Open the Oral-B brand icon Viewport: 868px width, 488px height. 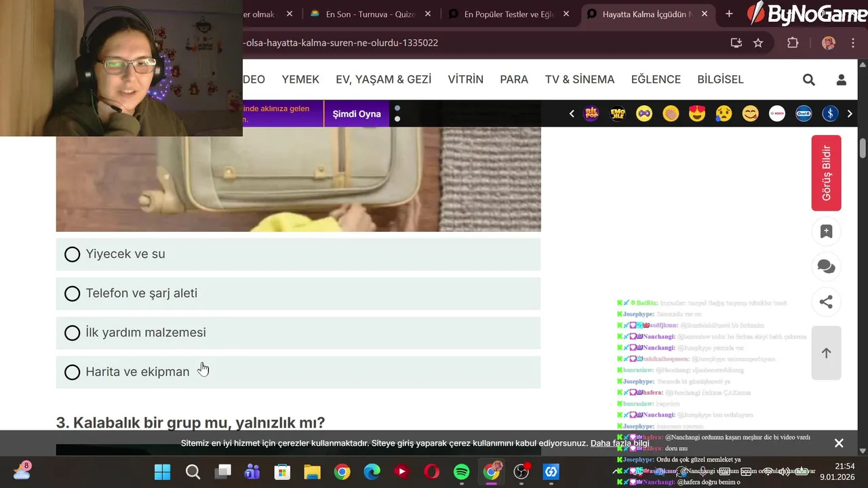click(x=804, y=114)
